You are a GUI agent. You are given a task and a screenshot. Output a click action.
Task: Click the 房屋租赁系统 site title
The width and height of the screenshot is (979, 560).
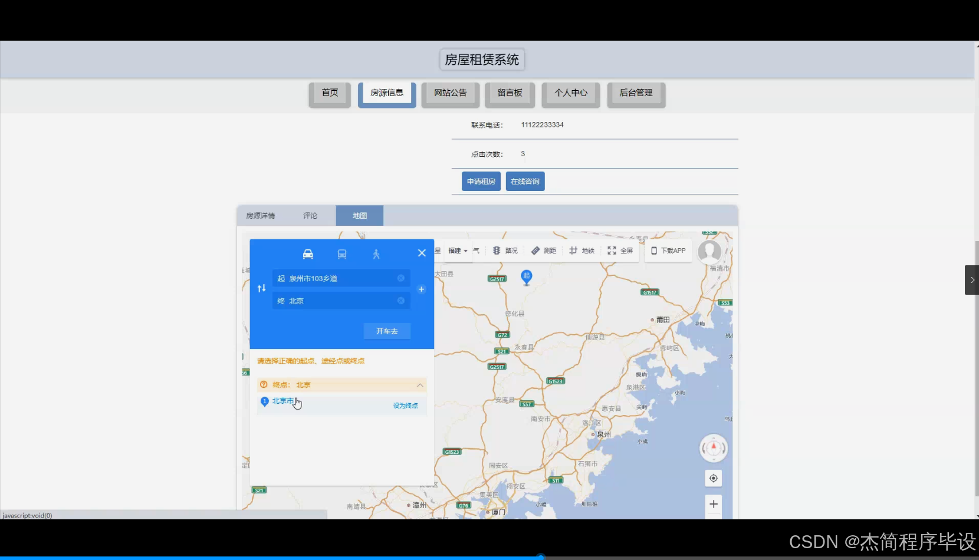[482, 60]
